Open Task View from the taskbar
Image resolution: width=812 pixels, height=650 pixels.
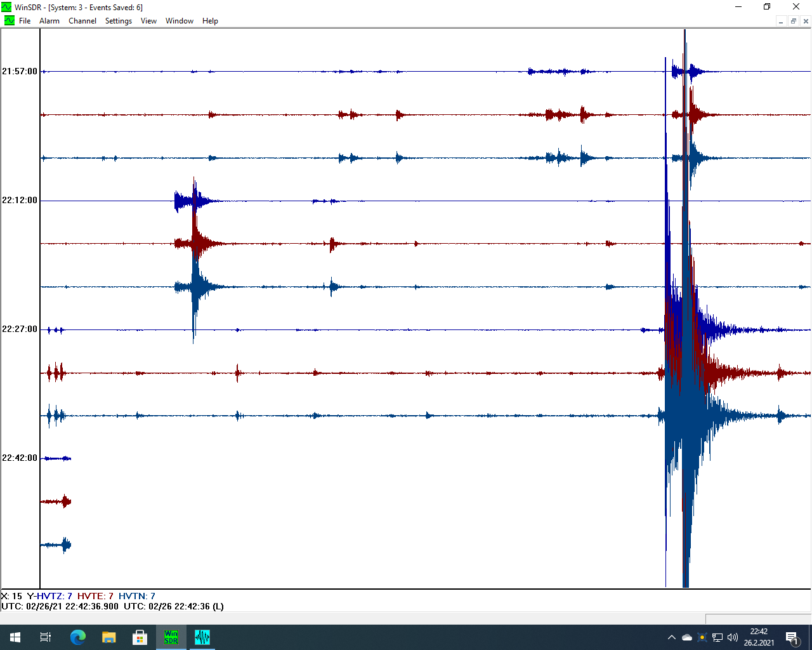[x=46, y=637]
